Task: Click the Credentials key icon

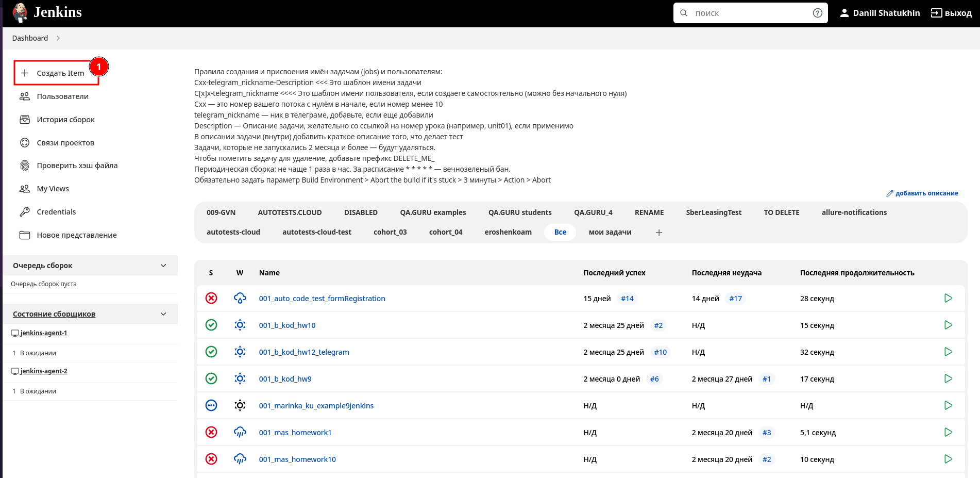Action: coord(25,212)
